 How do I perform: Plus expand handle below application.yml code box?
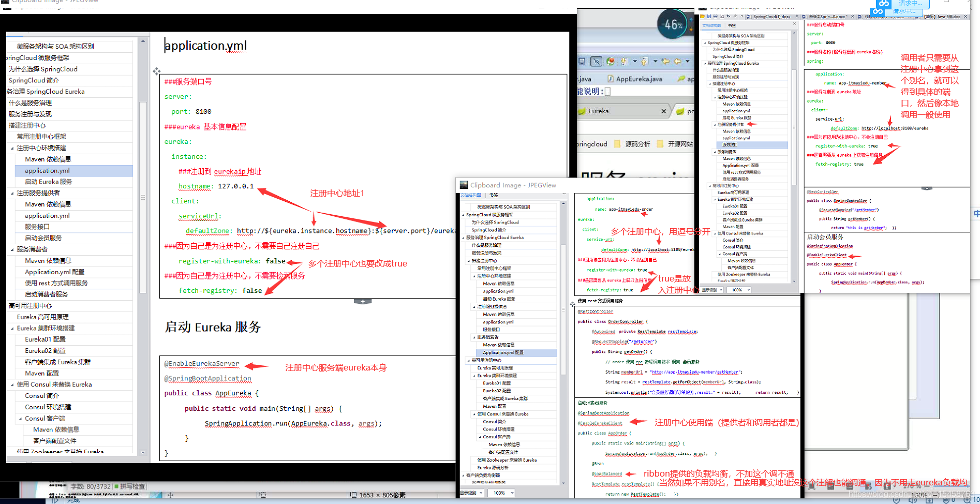(x=363, y=301)
